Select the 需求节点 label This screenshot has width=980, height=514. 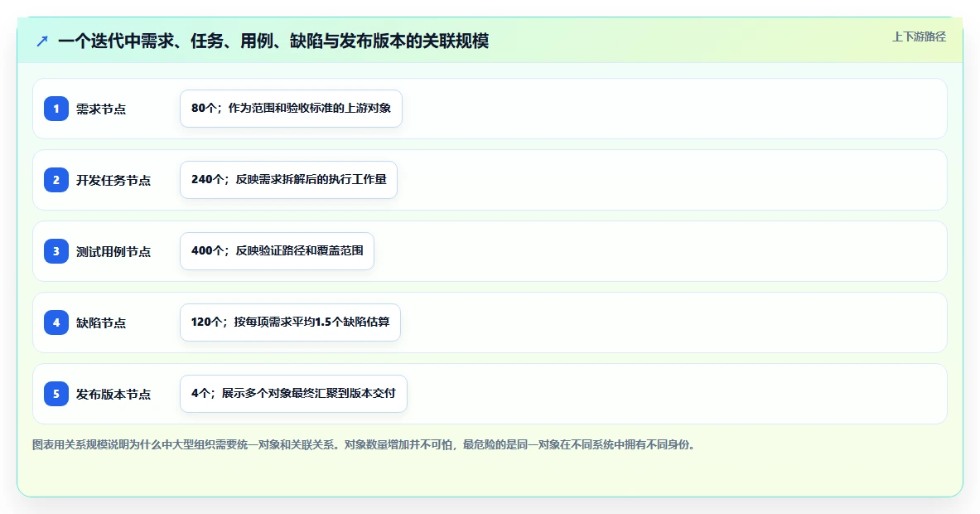pyautogui.click(x=101, y=109)
